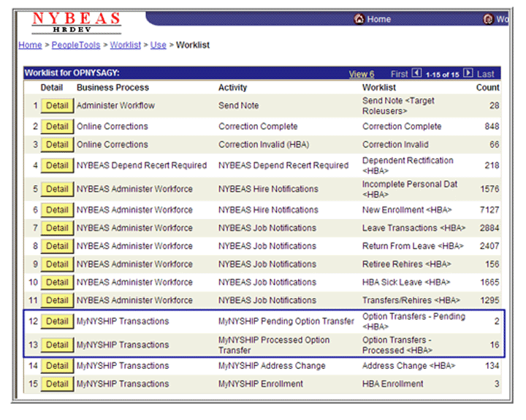Image resolution: width=526 pixels, height=420 pixels.
Task: Click count value 1576
Action: coord(489,189)
